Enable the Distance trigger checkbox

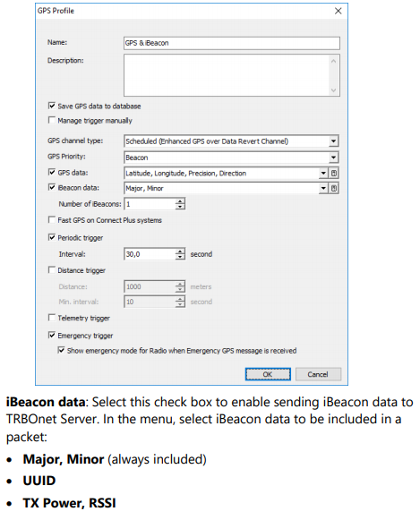[52, 270]
